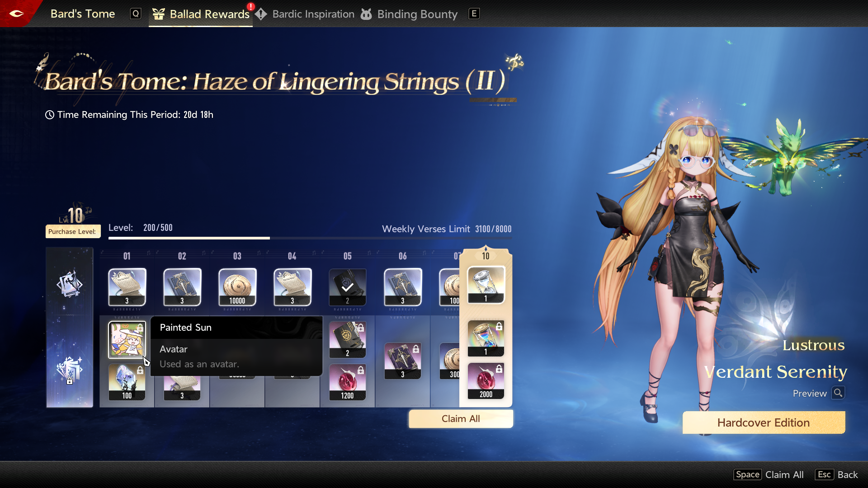Image resolution: width=868 pixels, height=488 pixels.
Task: Select locked rainbow hourglass premium reward
Action: tap(486, 338)
